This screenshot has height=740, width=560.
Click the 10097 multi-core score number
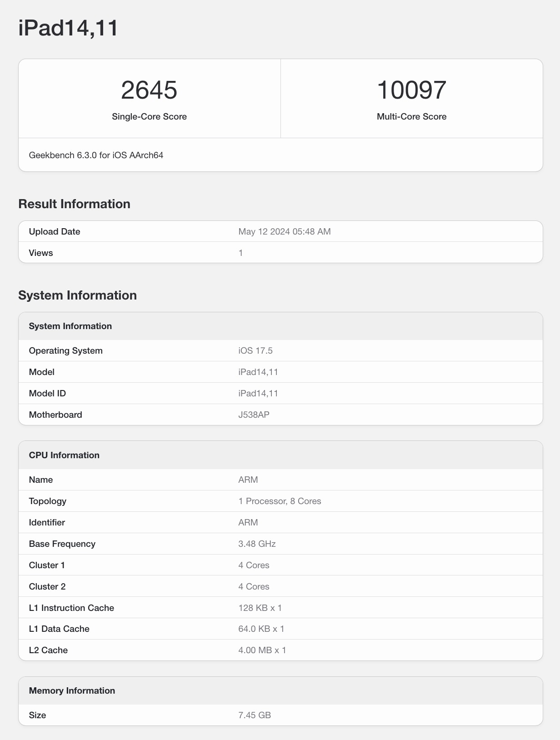click(x=411, y=90)
